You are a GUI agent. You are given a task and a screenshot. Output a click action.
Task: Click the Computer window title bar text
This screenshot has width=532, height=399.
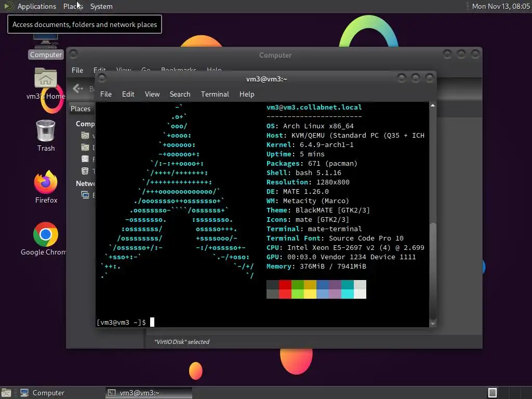coord(275,55)
